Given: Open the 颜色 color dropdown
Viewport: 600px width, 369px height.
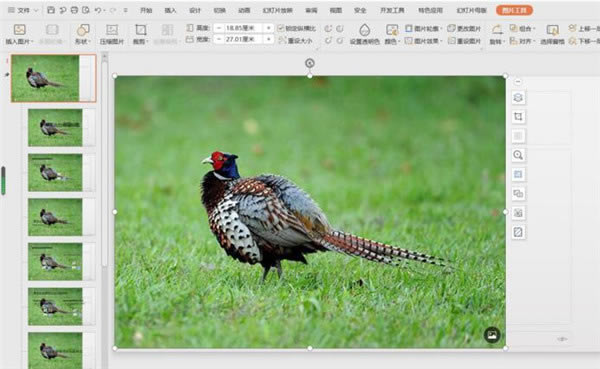Looking at the screenshot, I should click(392, 34).
